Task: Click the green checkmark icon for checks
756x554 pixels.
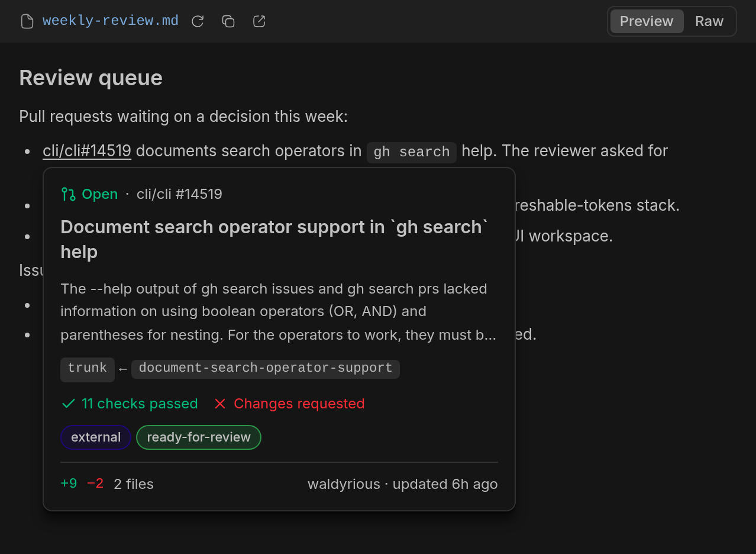Action: tap(69, 404)
